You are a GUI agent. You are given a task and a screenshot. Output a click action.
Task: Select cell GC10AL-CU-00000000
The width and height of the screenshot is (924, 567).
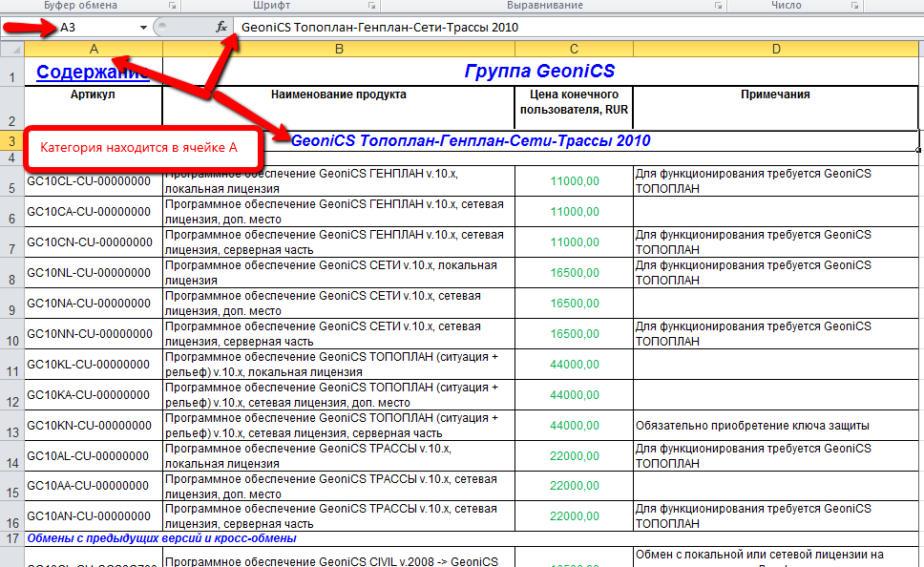click(94, 456)
